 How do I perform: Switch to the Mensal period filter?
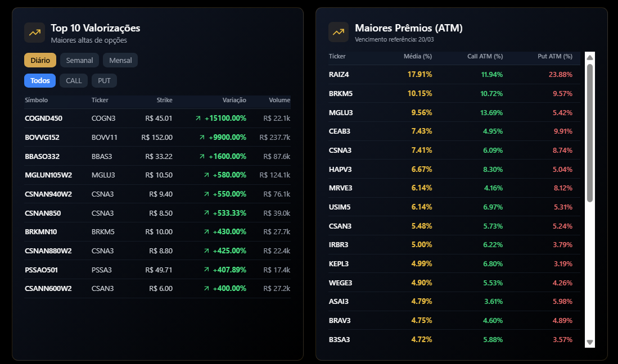120,60
